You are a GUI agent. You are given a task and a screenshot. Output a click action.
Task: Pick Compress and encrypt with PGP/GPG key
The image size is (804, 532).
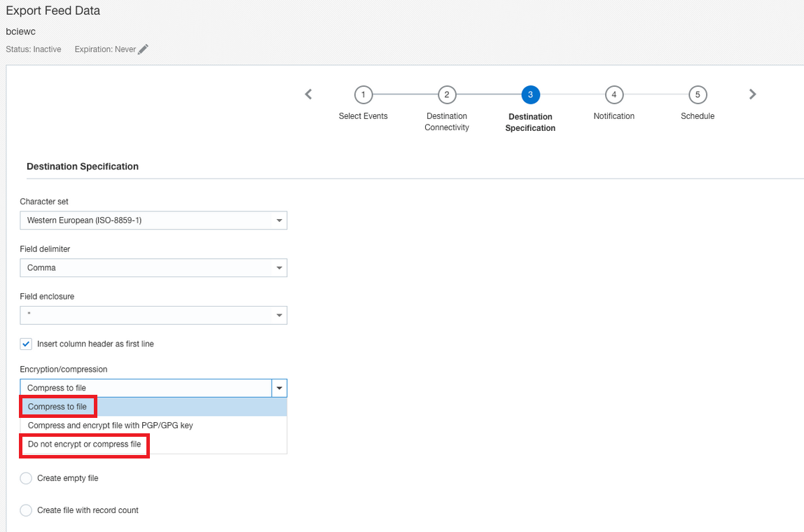(x=110, y=425)
